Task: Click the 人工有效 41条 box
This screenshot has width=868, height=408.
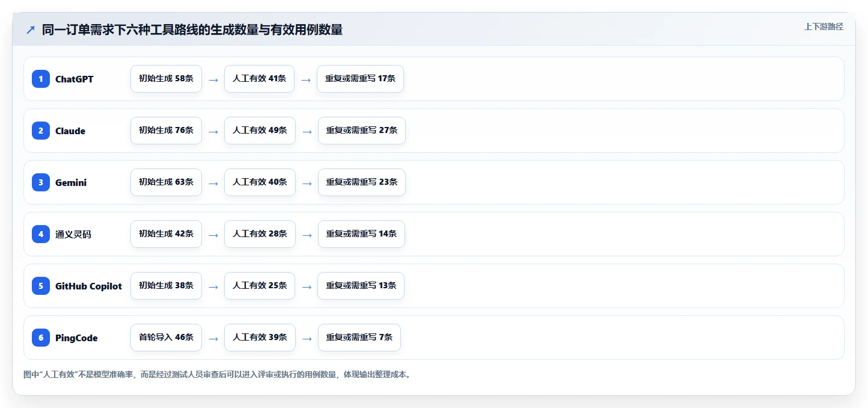Action: click(x=259, y=79)
